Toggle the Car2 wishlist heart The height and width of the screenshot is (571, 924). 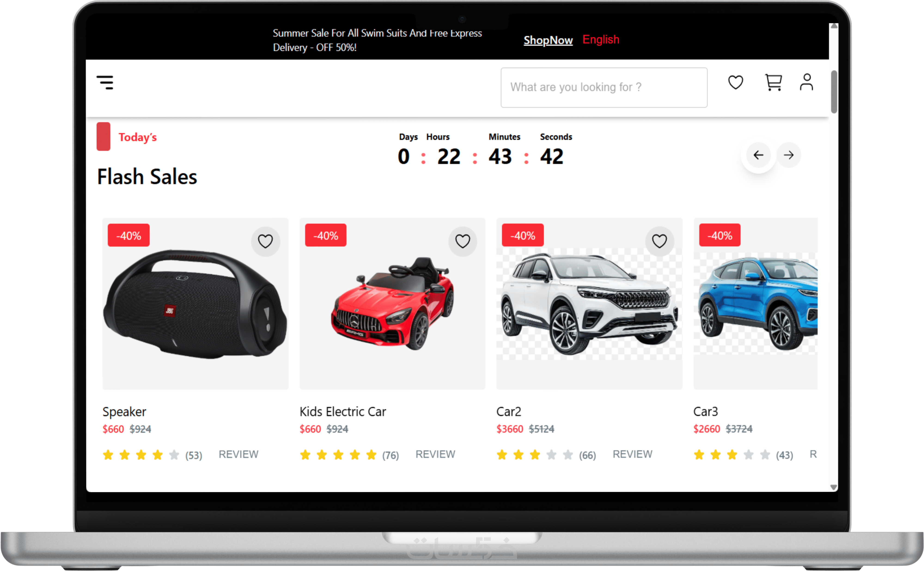coord(659,241)
